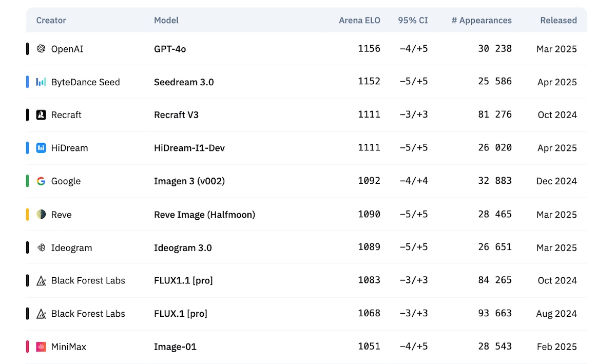Click Black Forest Labs icon beside FLUX1.1 [pro]
This screenshot has width=616, height=364.
[x=41, y=281]
